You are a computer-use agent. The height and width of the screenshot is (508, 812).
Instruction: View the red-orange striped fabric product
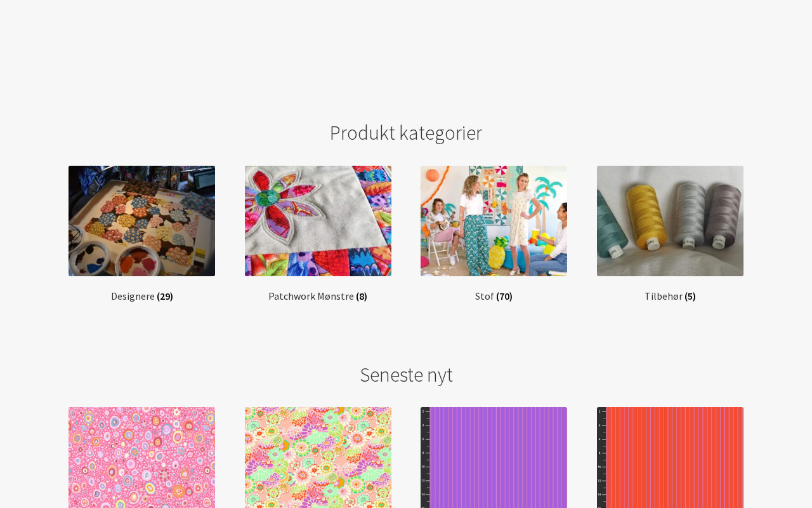tap(670, 457)
